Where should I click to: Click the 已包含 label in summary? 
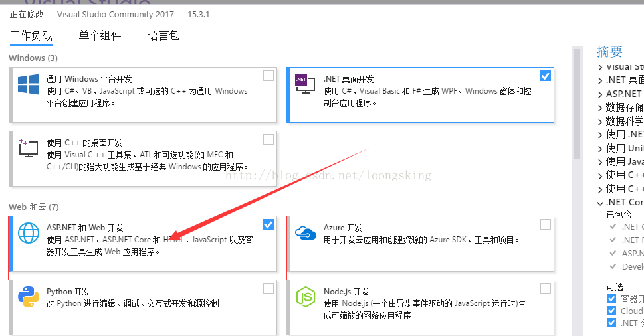point(619,214)
